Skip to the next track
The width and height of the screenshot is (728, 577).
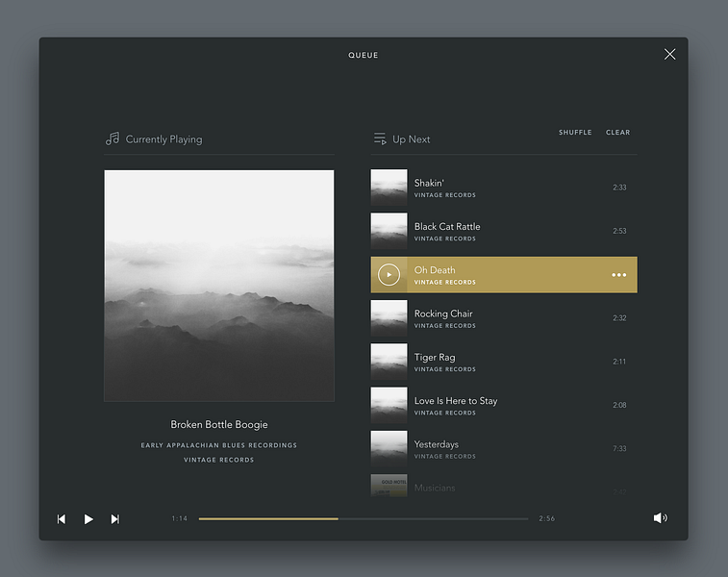115,519
